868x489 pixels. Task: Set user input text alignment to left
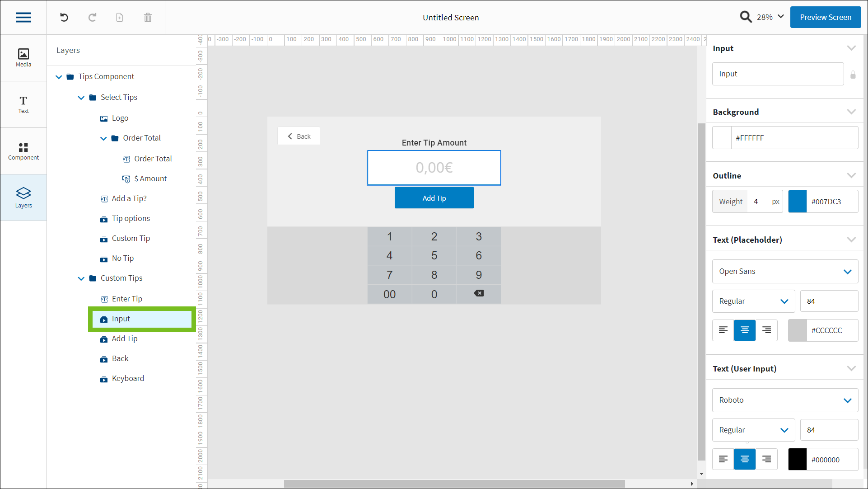coord(723,459)
